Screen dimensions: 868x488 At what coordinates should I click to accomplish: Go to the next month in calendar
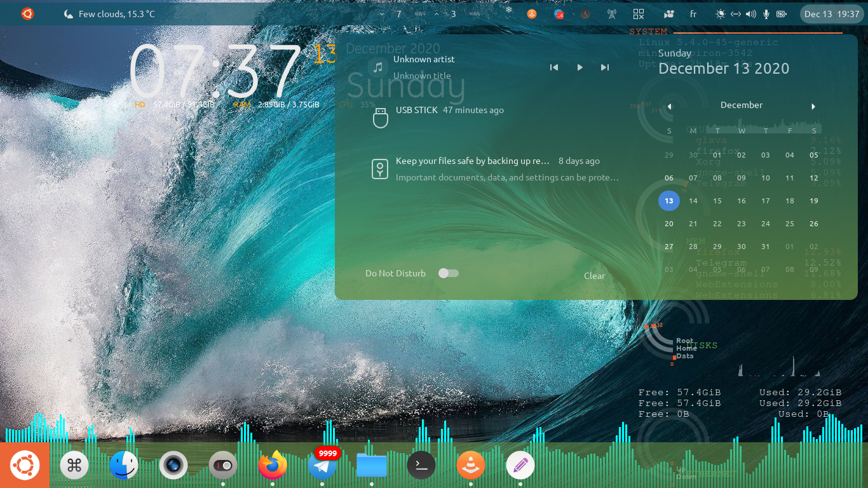[x=813, y=106]
